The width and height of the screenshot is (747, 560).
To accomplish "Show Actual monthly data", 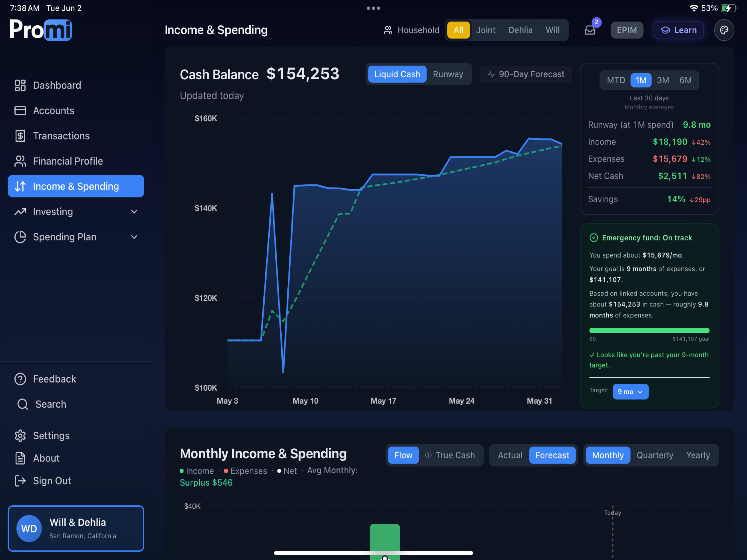I will [x=510, y=455].
